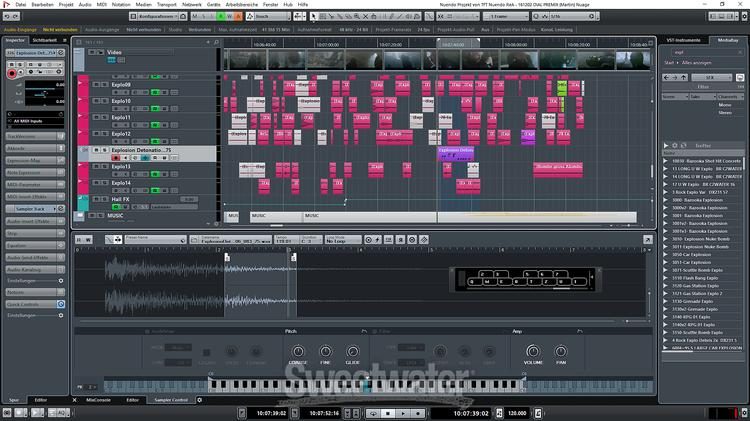Click Record button in transport bar
750x421 pixels.
coord(418,413)
